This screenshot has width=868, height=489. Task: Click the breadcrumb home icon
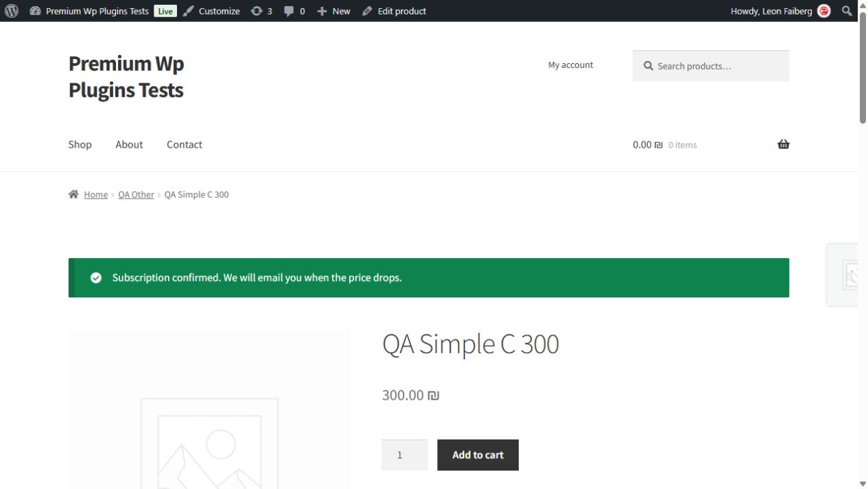73,194
